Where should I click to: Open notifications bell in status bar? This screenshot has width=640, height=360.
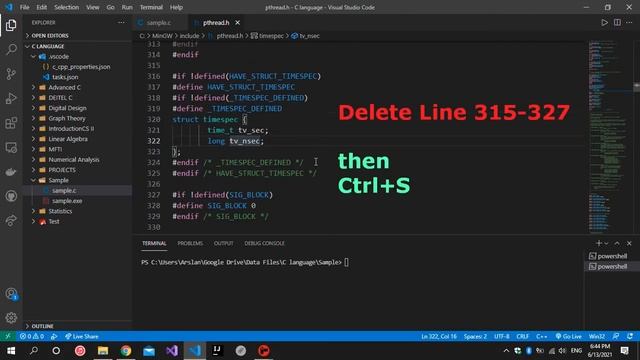(x=630, y=336)
